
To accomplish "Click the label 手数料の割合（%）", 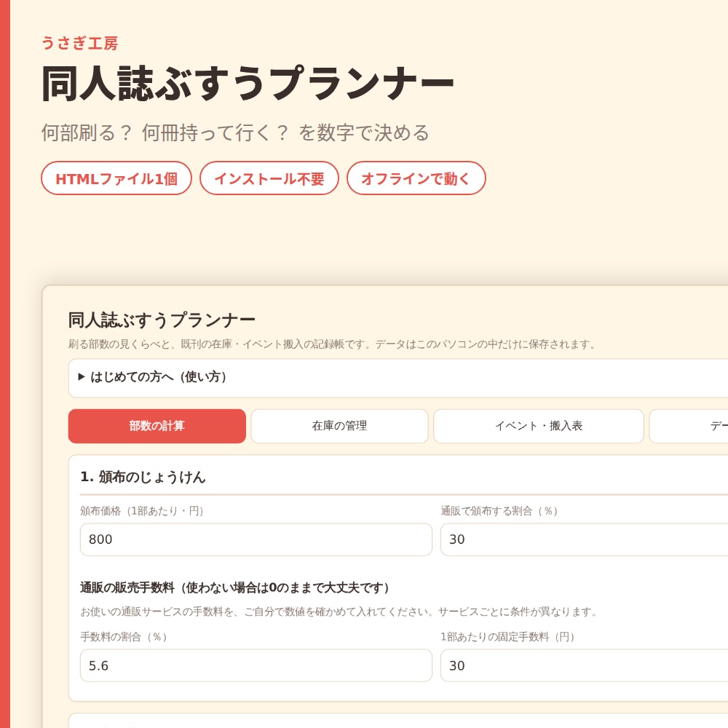I will (x=124, y=637).
